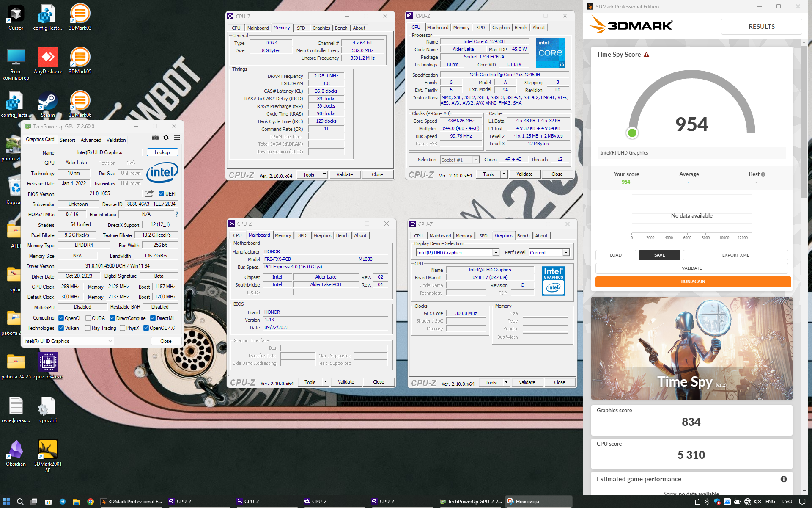
Task: Open File Explorer from taskbar
Action: tap(77, 502)
